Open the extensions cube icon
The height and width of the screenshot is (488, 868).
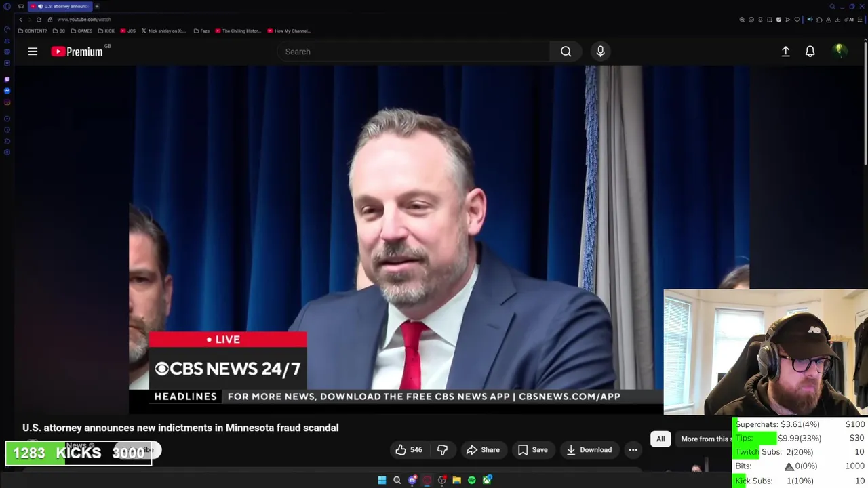click(x=819, y=20)
